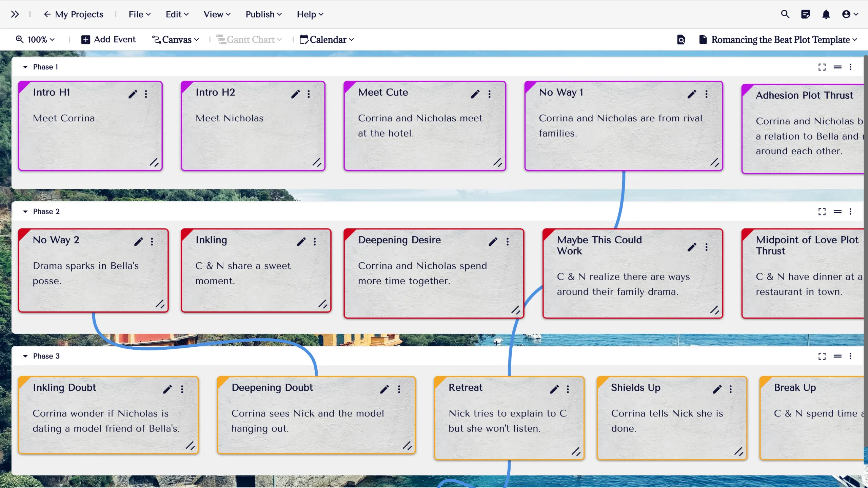Open the Publish menu
The height and width of the screenshot is (488, 868).
263,14
